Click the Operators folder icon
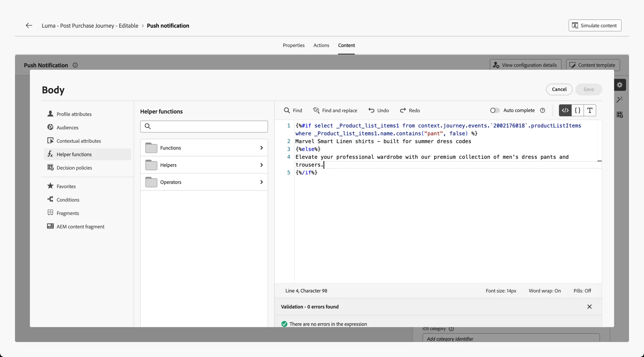644x357 pixels. click(151, 182)
